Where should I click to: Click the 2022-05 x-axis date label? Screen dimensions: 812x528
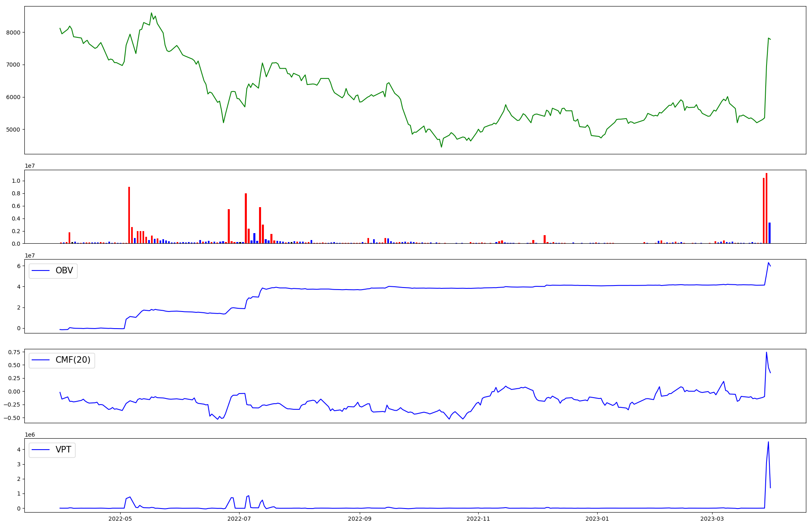click(120, 519)
